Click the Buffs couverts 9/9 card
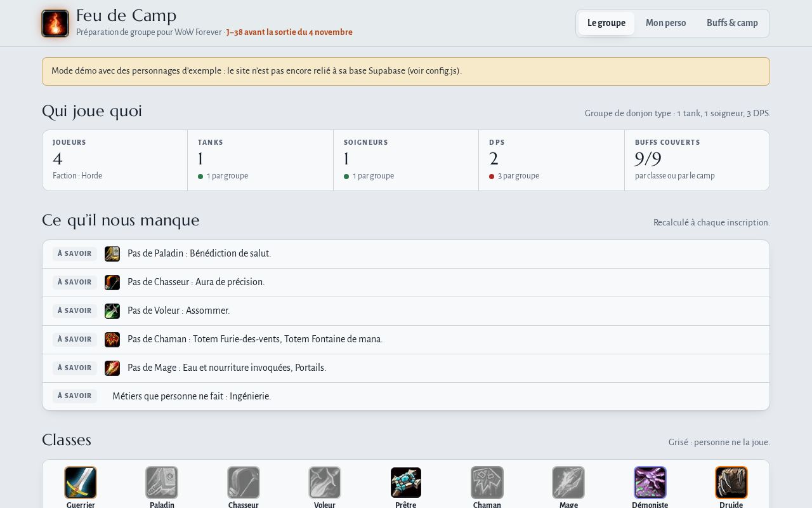 click(x=697, y=160)
